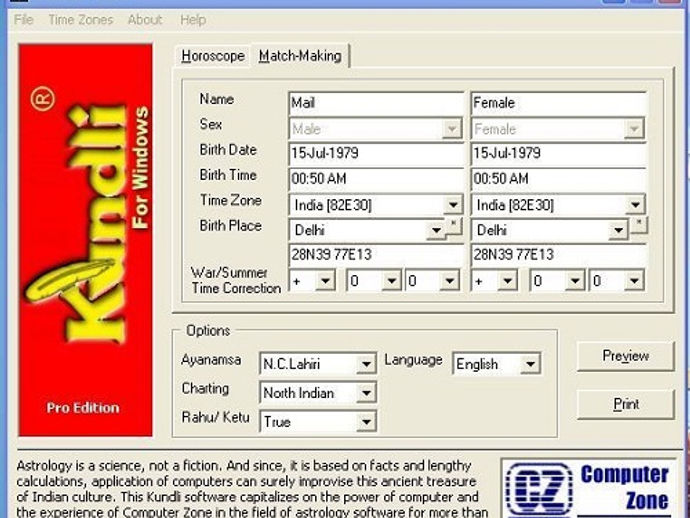
Task: Open the female time correction second 0 dropdown
Action: tap(617, 281)
